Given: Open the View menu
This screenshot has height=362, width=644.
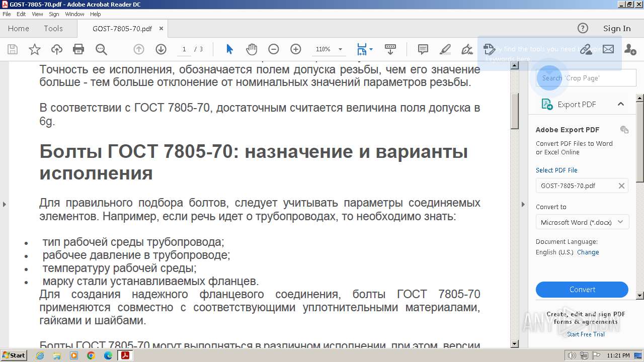Looking at the screenshot, I should [x=37, y=14].
